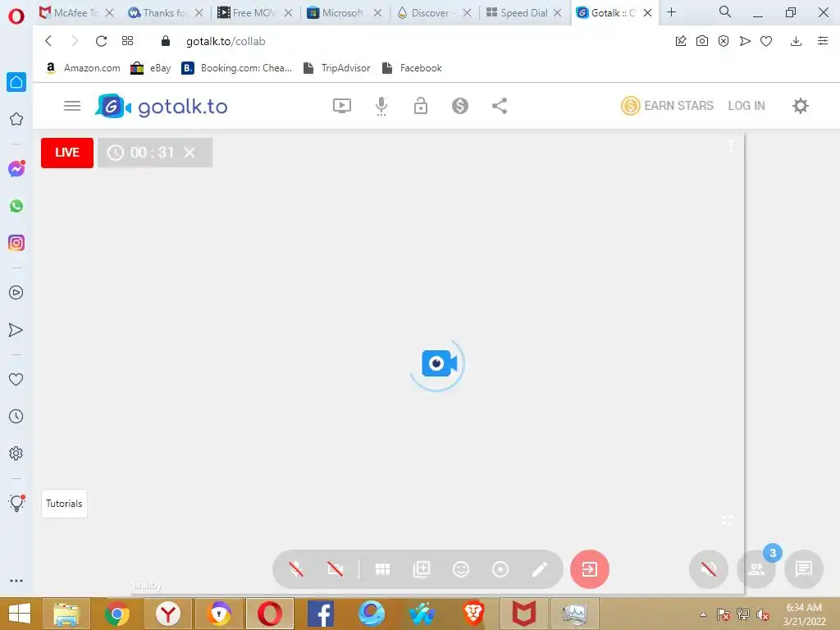The image size is (840, 630).
Task: Expand sidebar three-dot setup
Action: 16,581
